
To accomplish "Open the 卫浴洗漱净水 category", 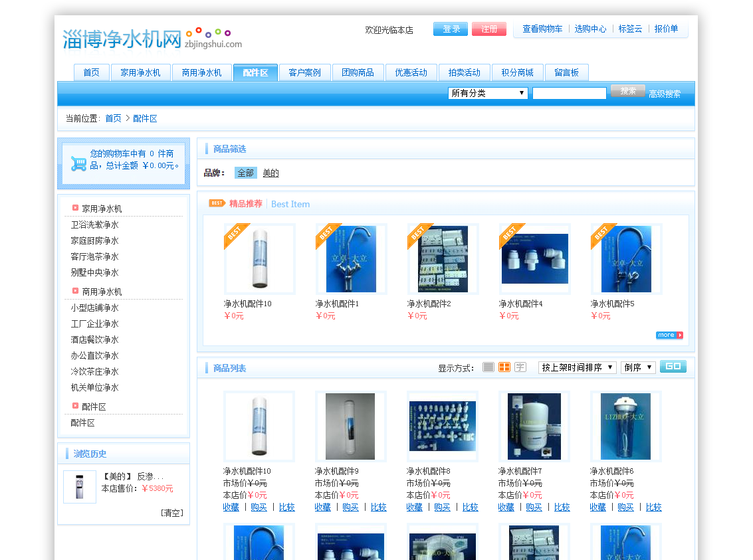I will pos(94,225).
